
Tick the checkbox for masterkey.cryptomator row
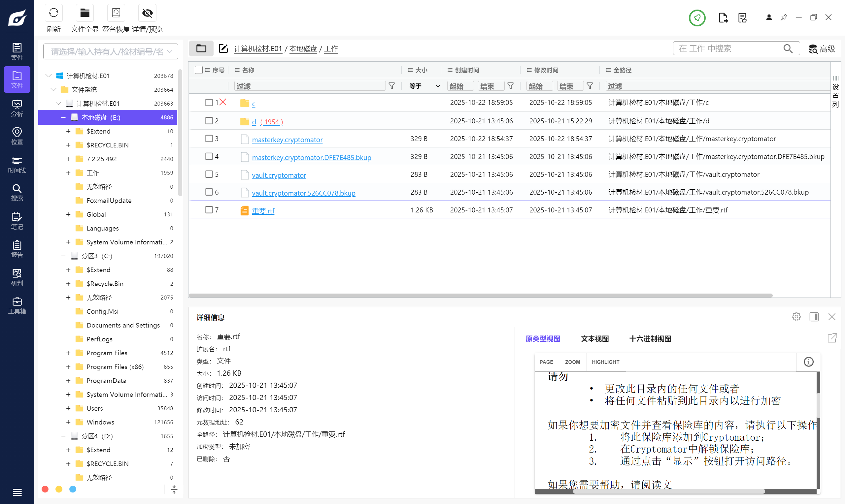point(209,139)
